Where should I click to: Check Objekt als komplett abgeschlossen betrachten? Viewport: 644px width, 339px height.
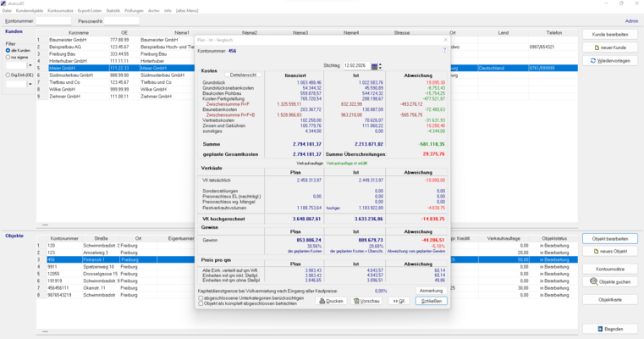coord(201,303)
